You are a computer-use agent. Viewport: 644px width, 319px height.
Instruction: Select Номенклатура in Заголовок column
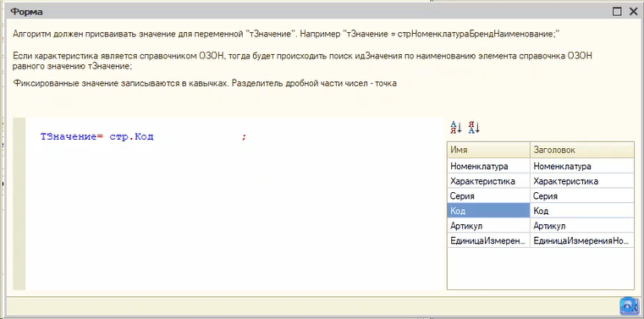582,167
